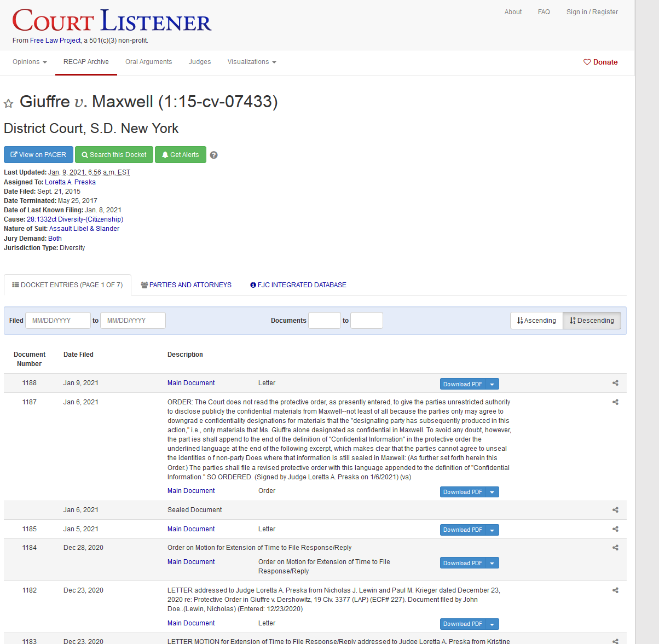Click share icon for document 1185

[615, 529]
